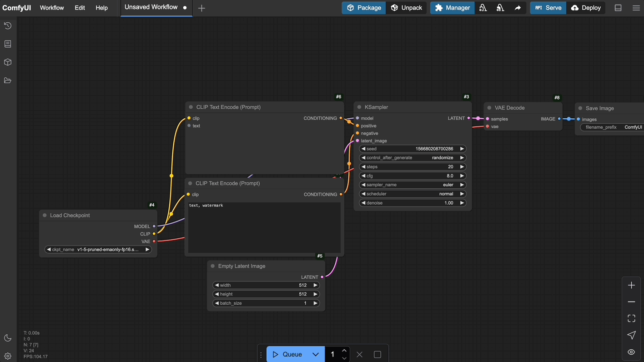Viewport: 644px width, 362px height.
Task: Click the 'text, watermark' prompt box
Action: click(264, 227)
